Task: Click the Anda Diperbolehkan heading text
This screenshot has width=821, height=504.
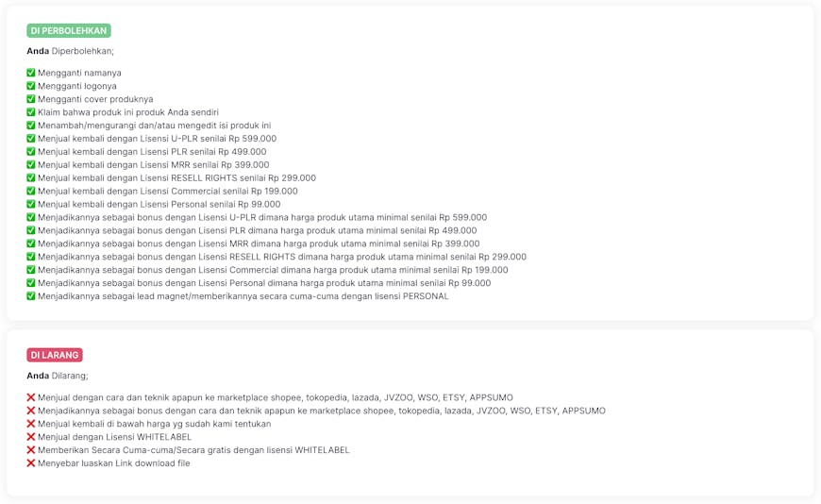Action: pos(70,51)
